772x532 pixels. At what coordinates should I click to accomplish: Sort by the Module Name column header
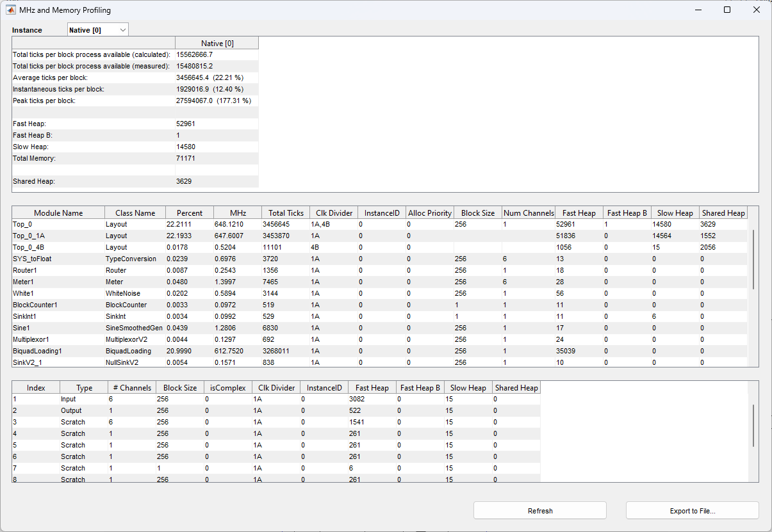[x=58, y=213]
